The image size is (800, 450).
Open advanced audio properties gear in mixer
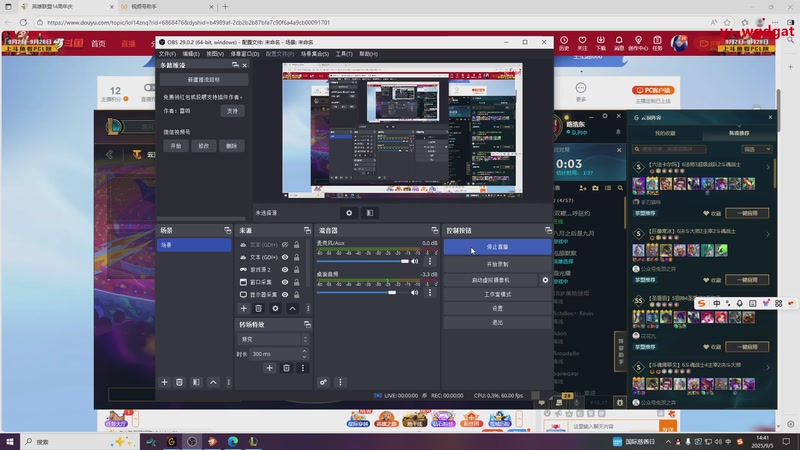[x=323, y=382]
